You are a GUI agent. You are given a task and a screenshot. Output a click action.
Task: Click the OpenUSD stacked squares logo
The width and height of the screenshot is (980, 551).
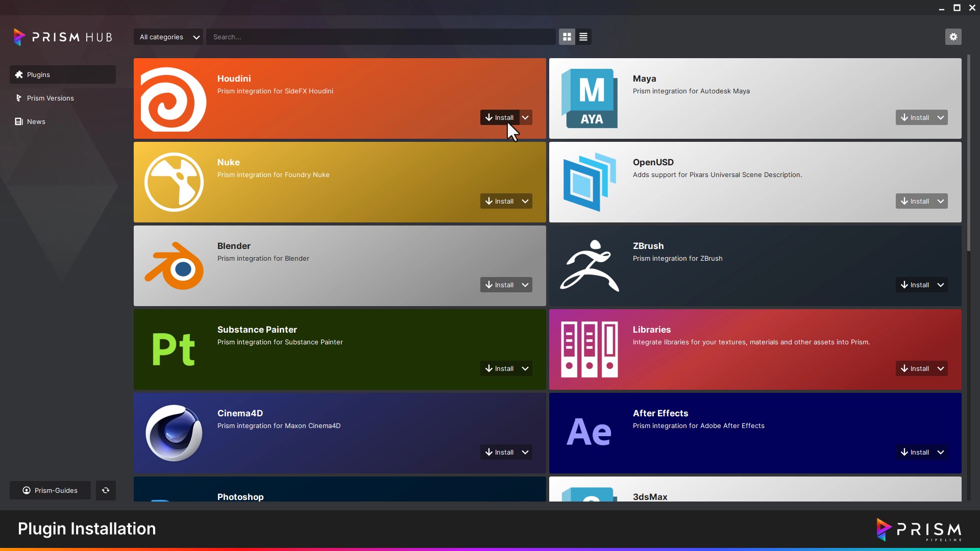(x=590, y=182)
